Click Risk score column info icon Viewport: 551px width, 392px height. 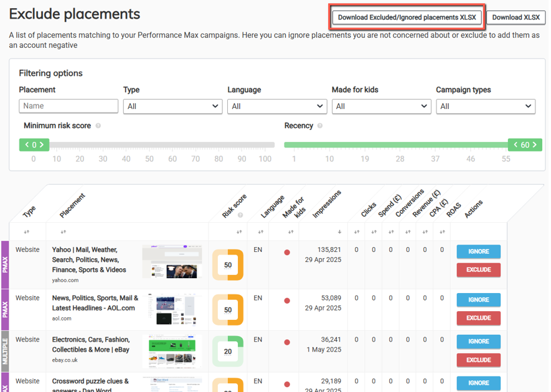pos(240,215)
